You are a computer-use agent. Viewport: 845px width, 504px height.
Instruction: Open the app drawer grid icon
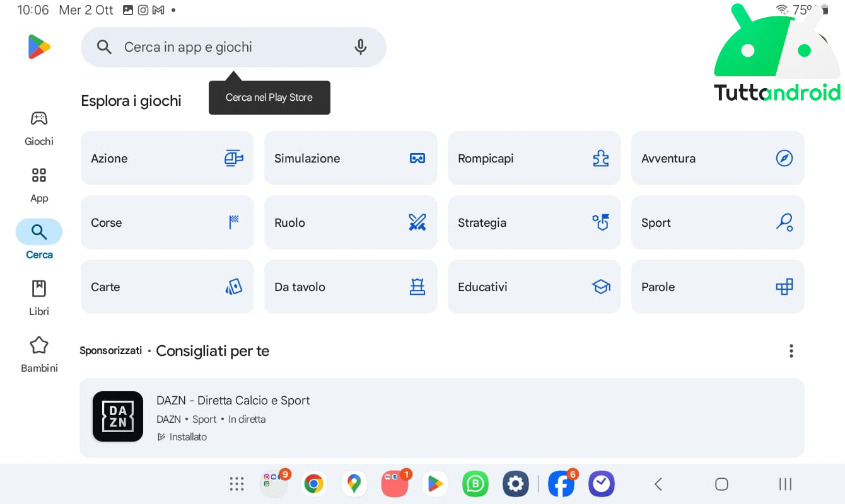236,484
